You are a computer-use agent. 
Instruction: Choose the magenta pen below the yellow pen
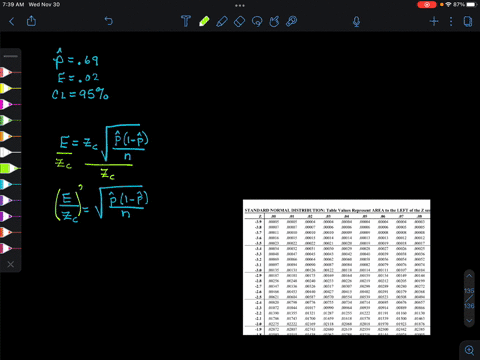[10, 104]
